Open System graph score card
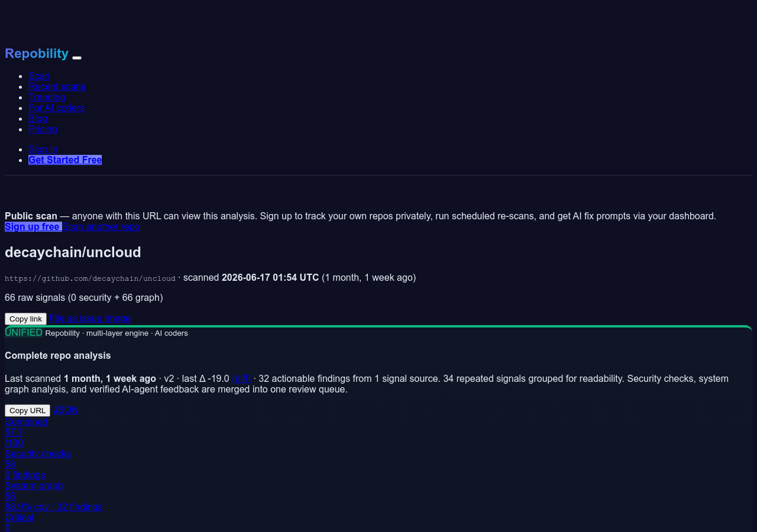The width and height of the screenshot is (757, 532). (53, 496)
